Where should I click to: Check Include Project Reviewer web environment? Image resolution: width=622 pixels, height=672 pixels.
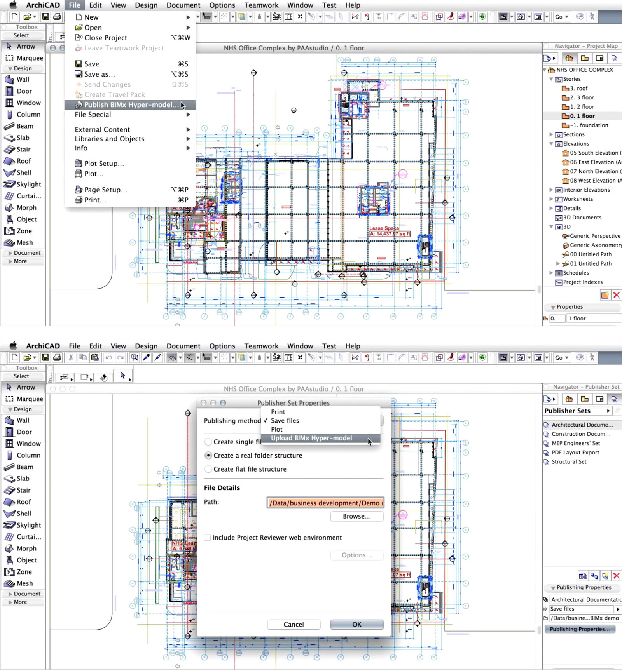click(x=208, y=538)
